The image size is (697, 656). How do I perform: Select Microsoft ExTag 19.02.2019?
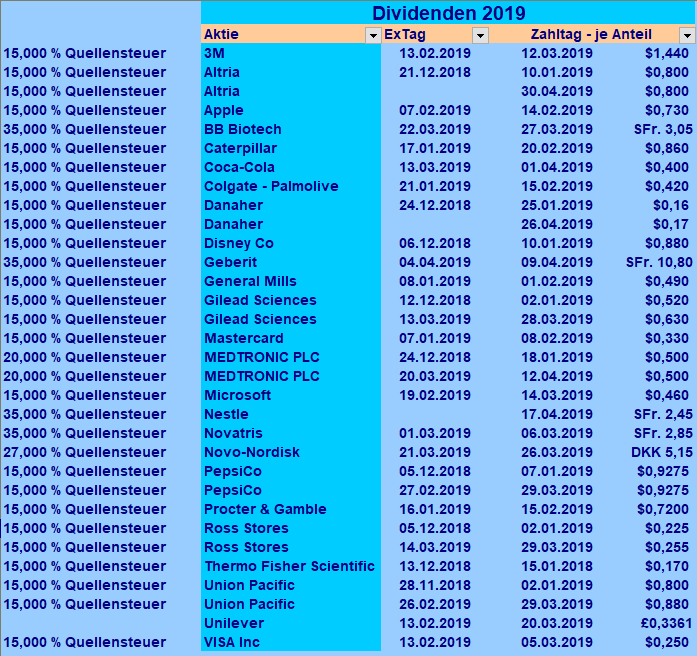[x=435, y=395]
